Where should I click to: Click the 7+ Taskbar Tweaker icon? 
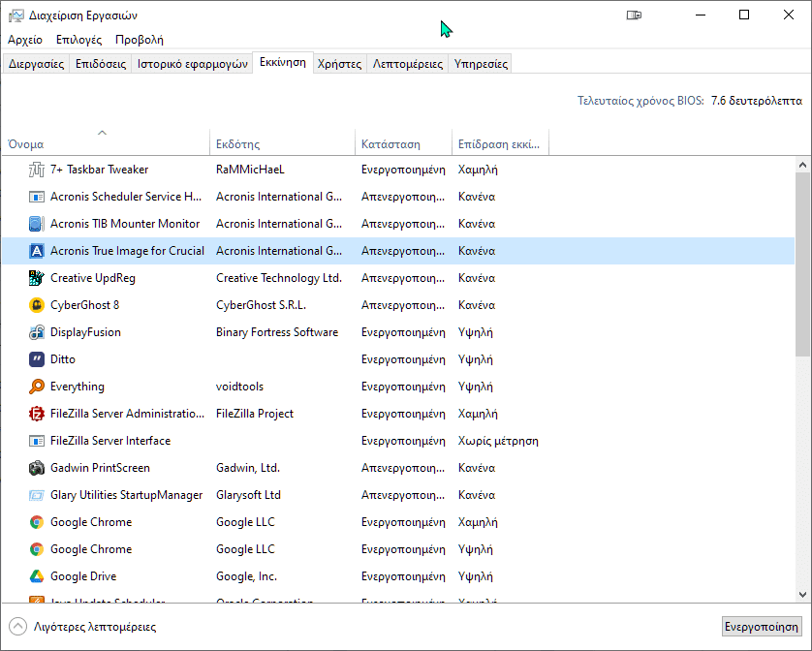[36, 170]
